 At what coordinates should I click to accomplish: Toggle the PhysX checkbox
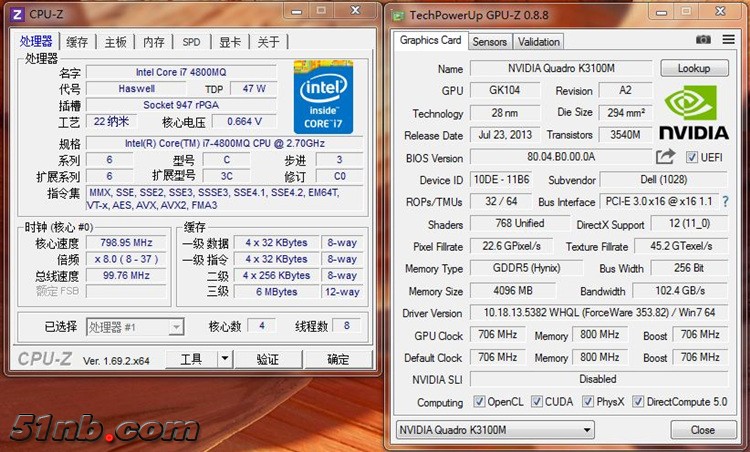click(587, 401)
